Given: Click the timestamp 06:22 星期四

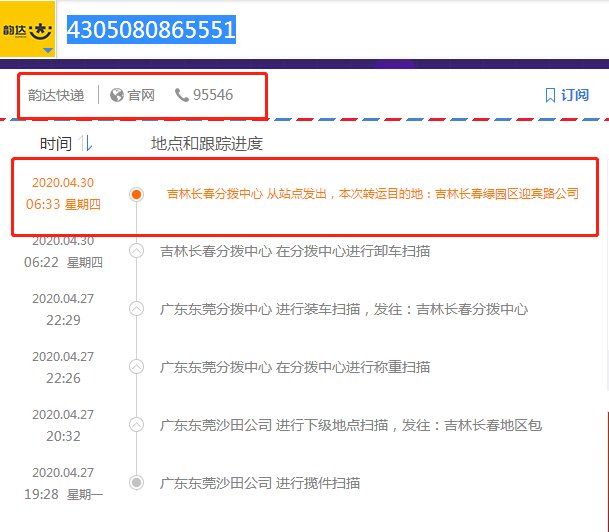Looking at the screenshot, I should (63, 263).
